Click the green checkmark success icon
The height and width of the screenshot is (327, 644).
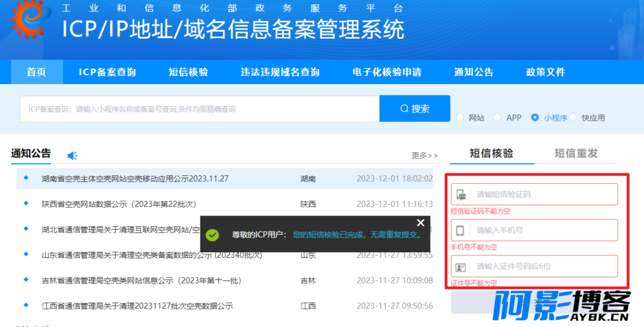[212, 235]
